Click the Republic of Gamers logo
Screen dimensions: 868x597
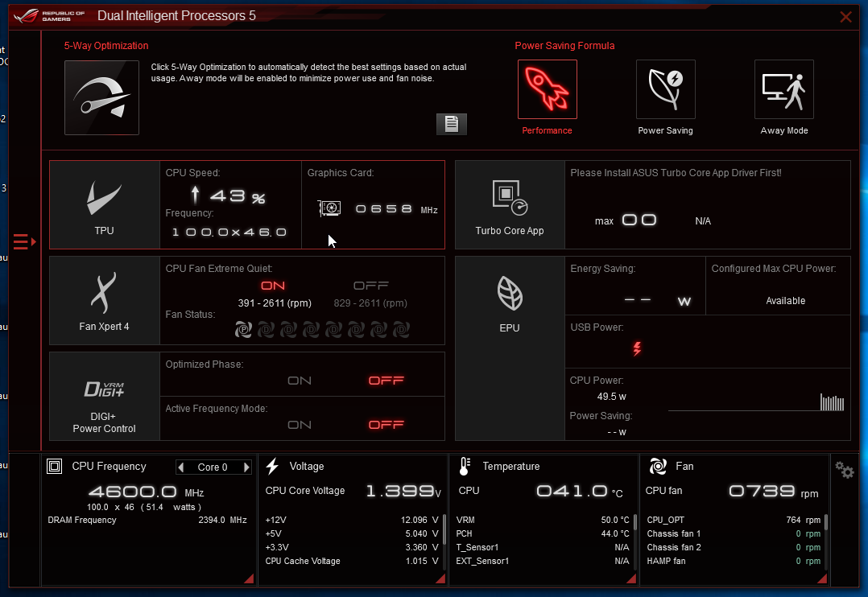click(x=49, y=15)
